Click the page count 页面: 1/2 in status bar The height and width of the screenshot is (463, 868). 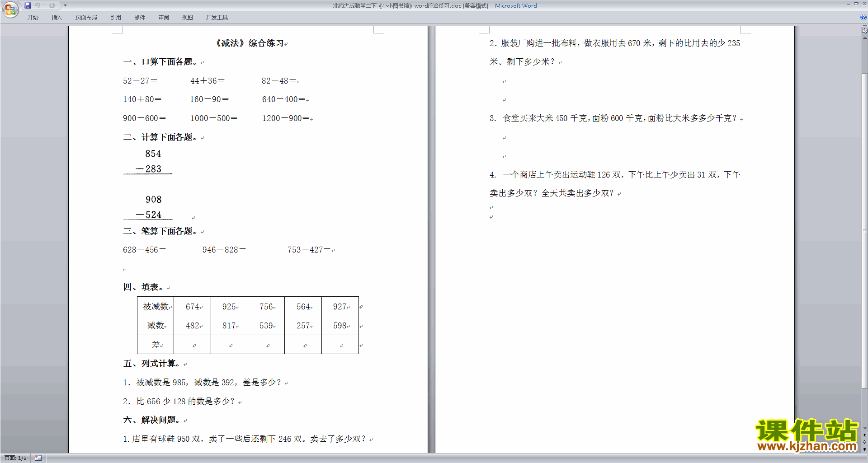click(15, 458)
